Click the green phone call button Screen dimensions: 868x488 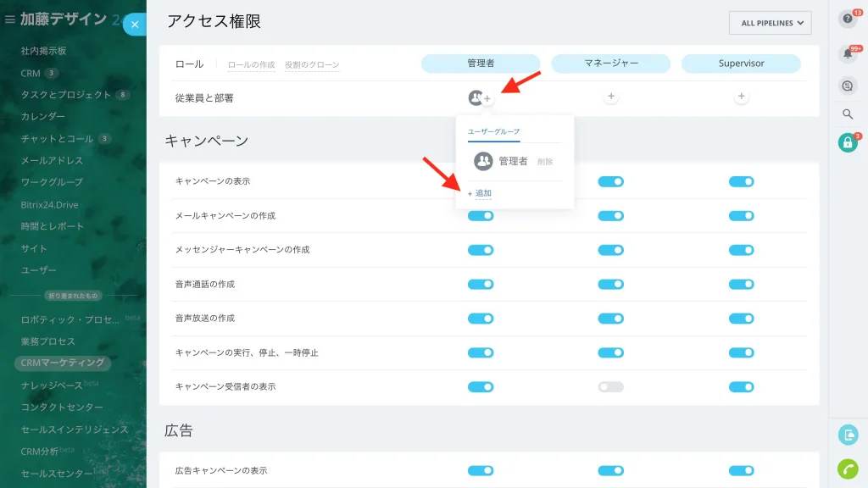(x=848, y=469)
